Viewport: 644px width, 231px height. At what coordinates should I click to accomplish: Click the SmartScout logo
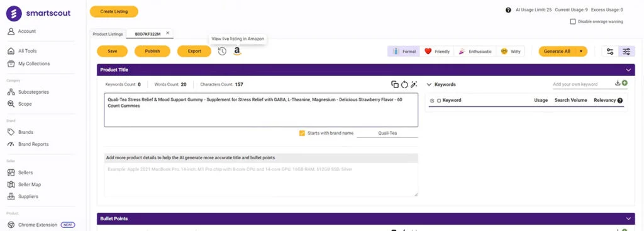(x=38, y=13)
